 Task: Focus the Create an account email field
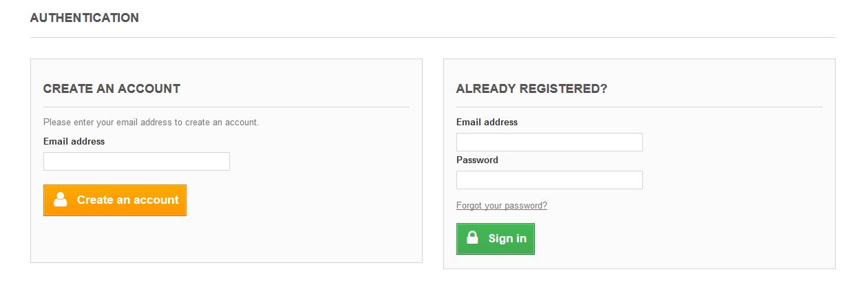click(x=136, y=162)
